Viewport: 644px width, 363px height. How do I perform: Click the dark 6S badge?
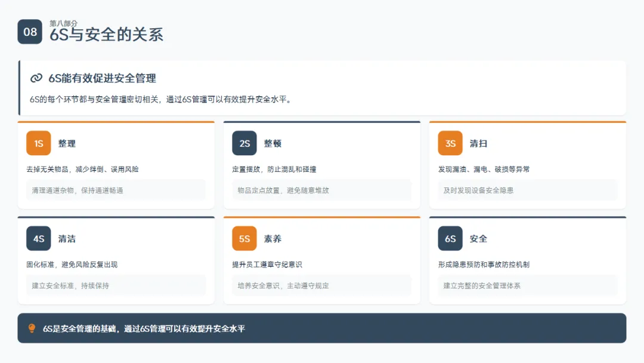pyautogui.click(x=450, y=239)
